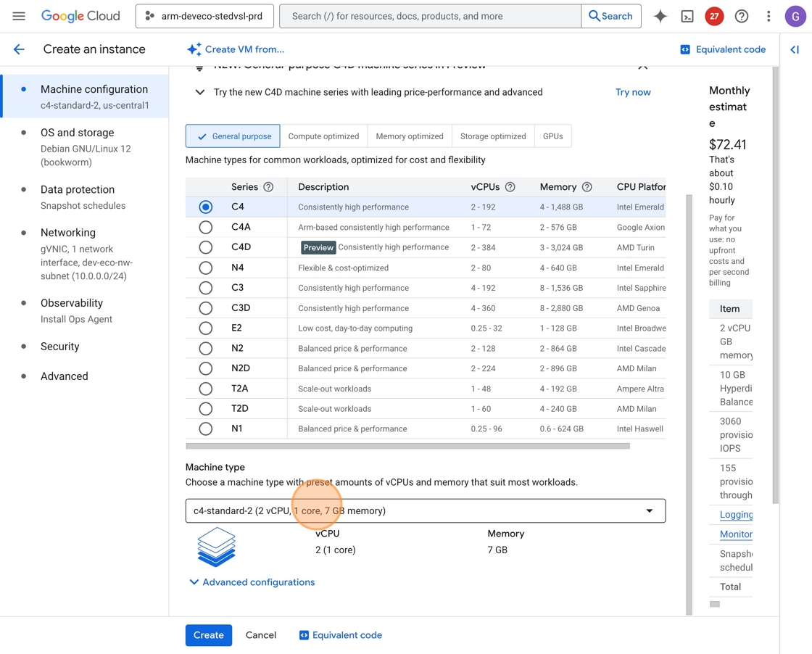
Task: Focus the resource search input field
Action: [431, 16]
